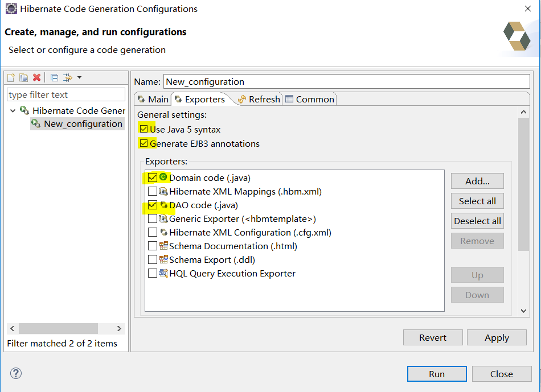Close the configurations dialog
541x392 pixels.
pos(502,374)
